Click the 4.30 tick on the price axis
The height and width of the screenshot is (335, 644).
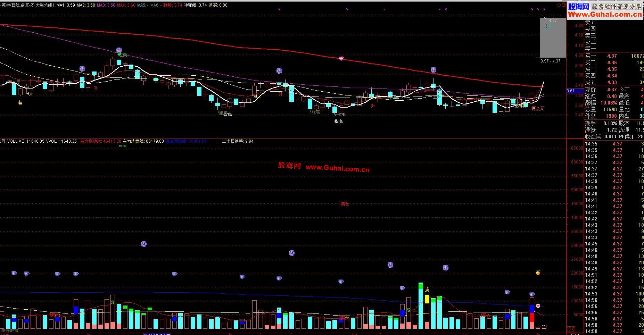[579, 26]
